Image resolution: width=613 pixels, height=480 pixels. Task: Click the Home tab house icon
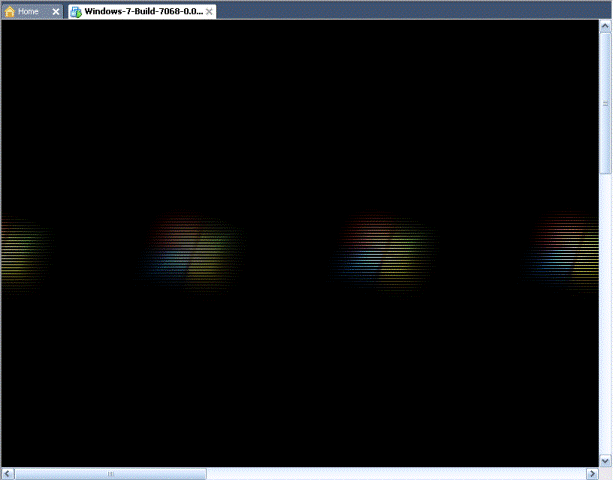click(x=10, y=11)
